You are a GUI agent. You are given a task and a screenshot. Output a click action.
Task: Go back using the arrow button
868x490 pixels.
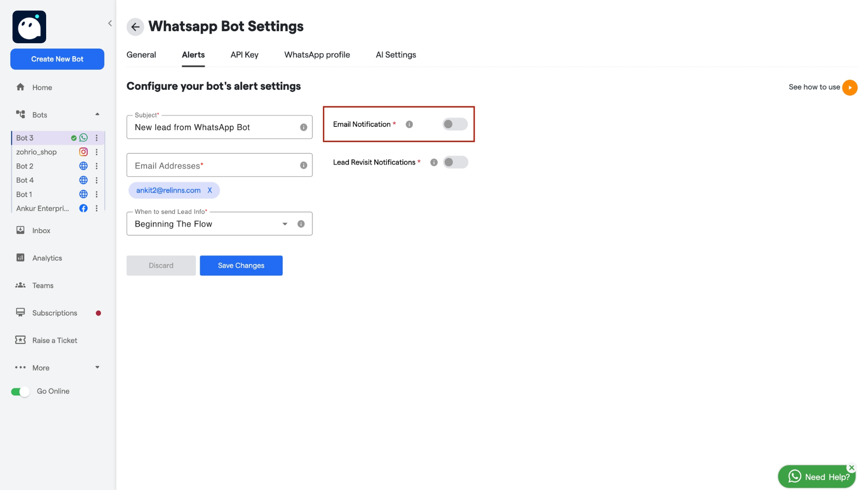(x=135, y=27)
